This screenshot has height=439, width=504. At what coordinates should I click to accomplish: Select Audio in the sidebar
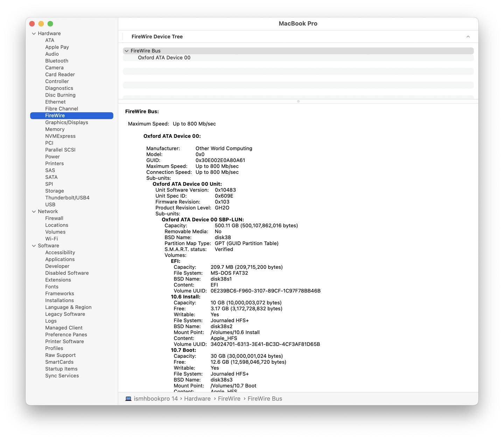pyautogui.click(x=52, y=54)
